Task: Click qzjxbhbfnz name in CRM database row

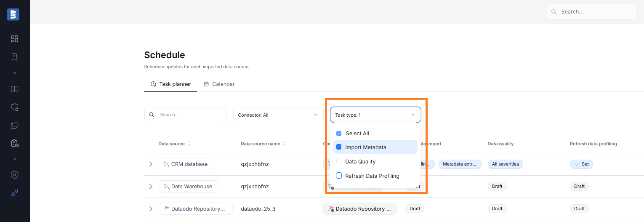Action: tap(255, 164)
